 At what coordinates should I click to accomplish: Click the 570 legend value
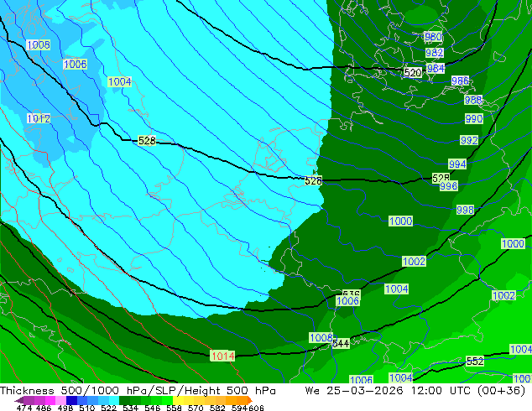(196, 408)
